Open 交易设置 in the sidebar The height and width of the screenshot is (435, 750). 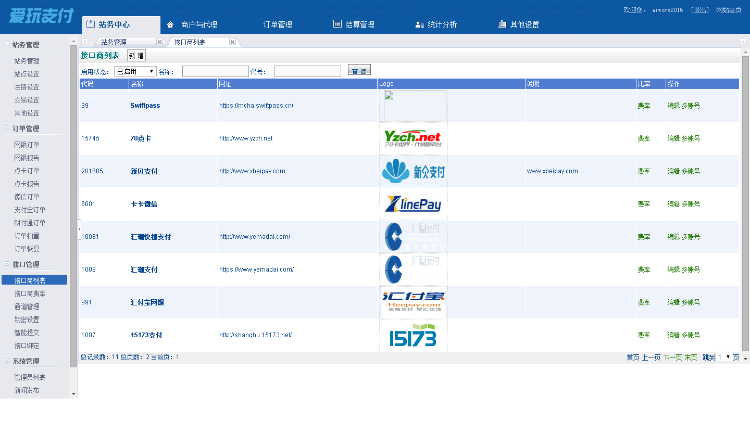27,100
